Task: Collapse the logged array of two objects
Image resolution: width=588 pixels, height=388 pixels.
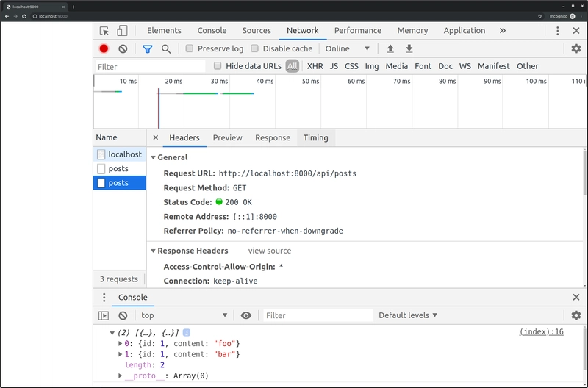Action: (x=112, y=333)
